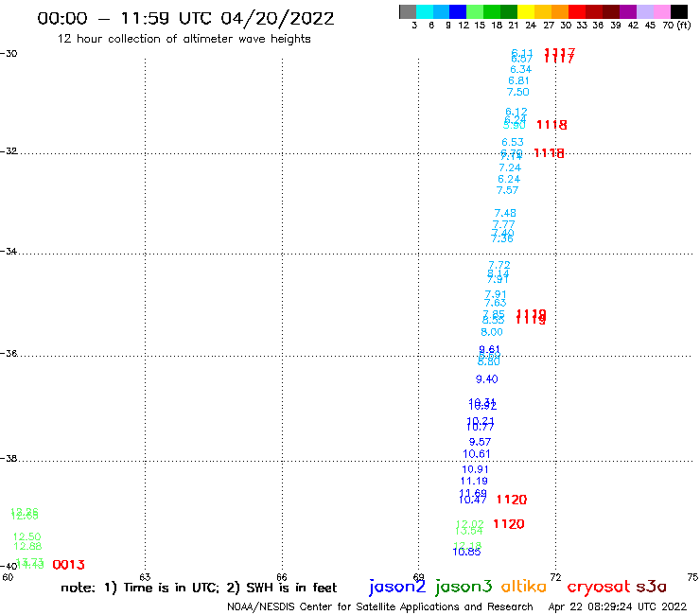Click the 'altika' satellite legend label
Screen dimensions: 700x615
[524, 587]
